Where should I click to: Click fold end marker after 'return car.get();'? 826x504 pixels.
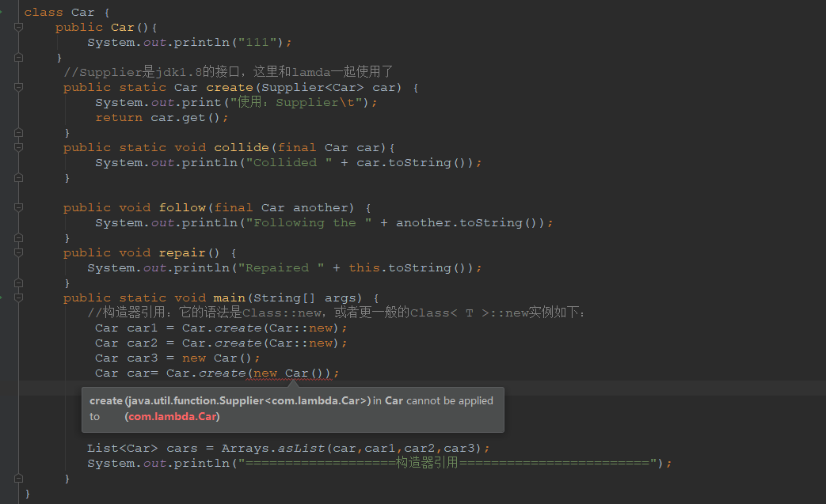[18, 133]
